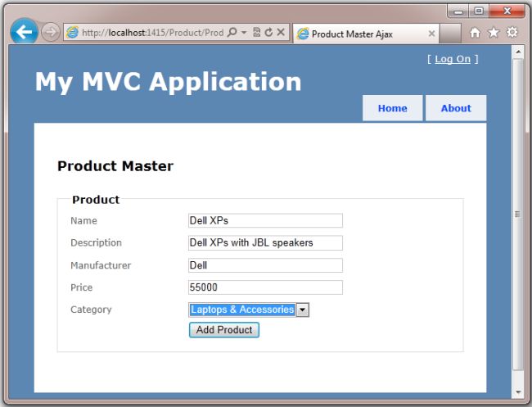532x407 pixels.
Task: Select the Product Master Ajax tab
Action: [366, 34]
